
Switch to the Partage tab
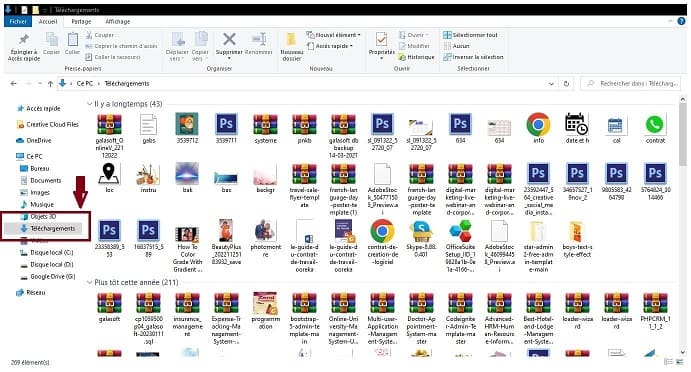[81, 21]
